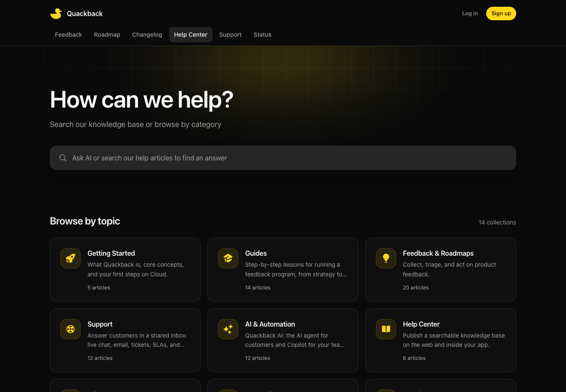
Task: Click the Quackback duck logo icon
Action: pyautogui.click(x=56, y=14)
